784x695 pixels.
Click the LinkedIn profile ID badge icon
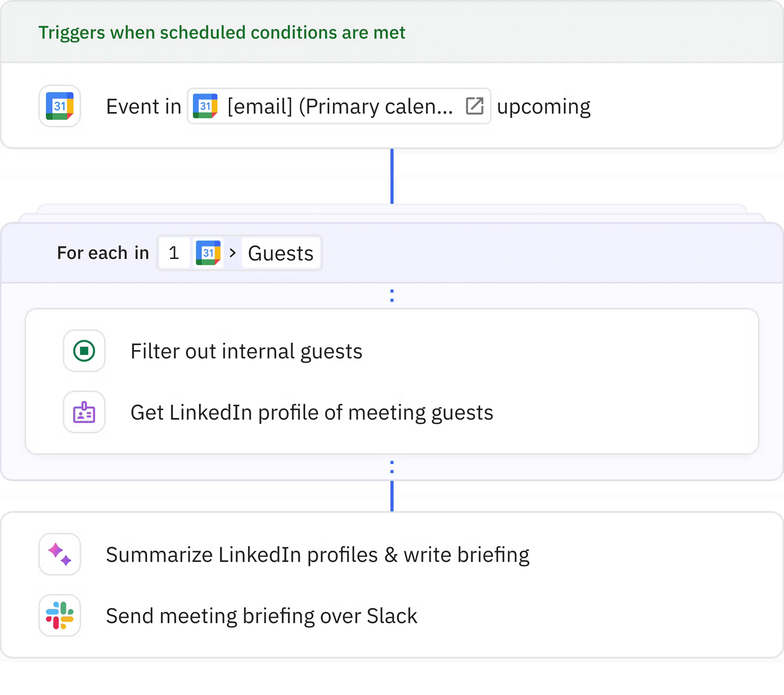[84, 412]
